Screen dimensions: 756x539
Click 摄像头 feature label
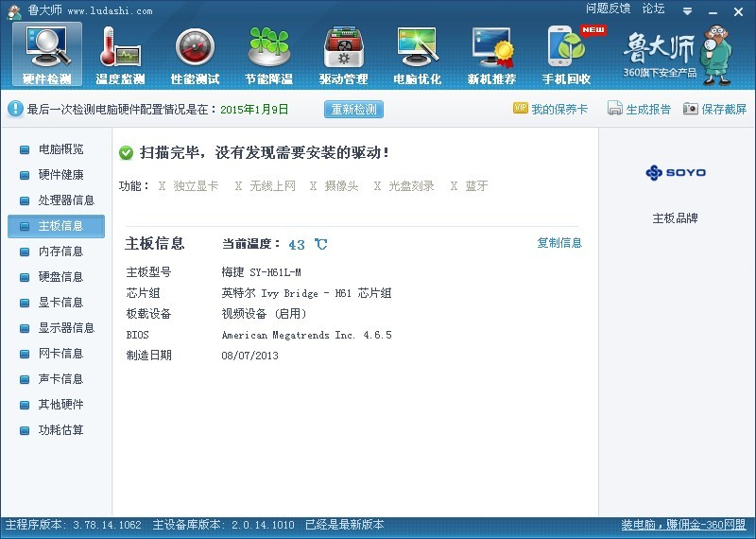342,185
